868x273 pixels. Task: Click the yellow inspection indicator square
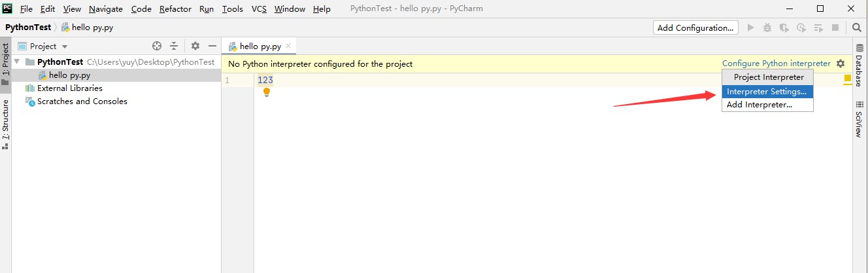pyautogui.click(x=847, y=79)
